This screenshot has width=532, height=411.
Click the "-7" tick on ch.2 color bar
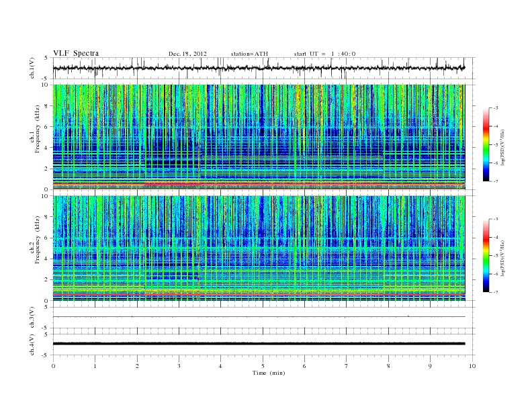pyautogui.click(x=496, y=292)
